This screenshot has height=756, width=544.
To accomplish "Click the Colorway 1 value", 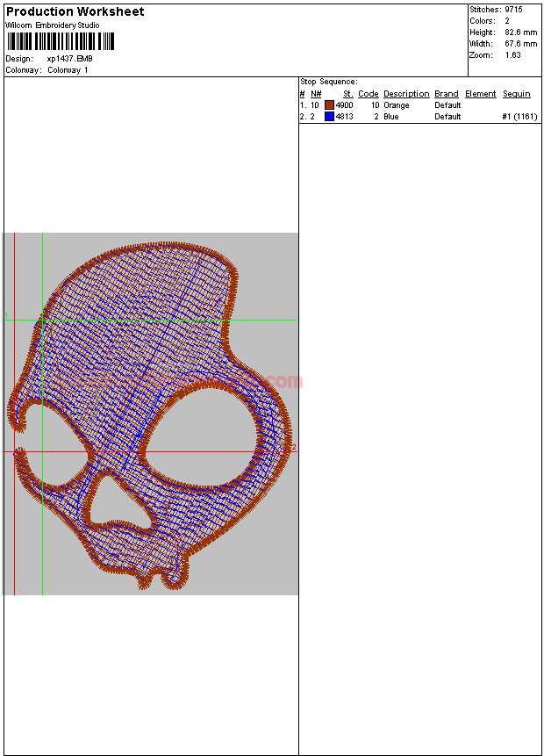I will 68,70.
